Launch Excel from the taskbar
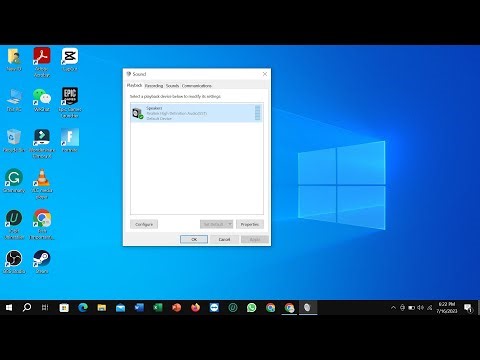This screenshot has height=360, width=480. 158,307
